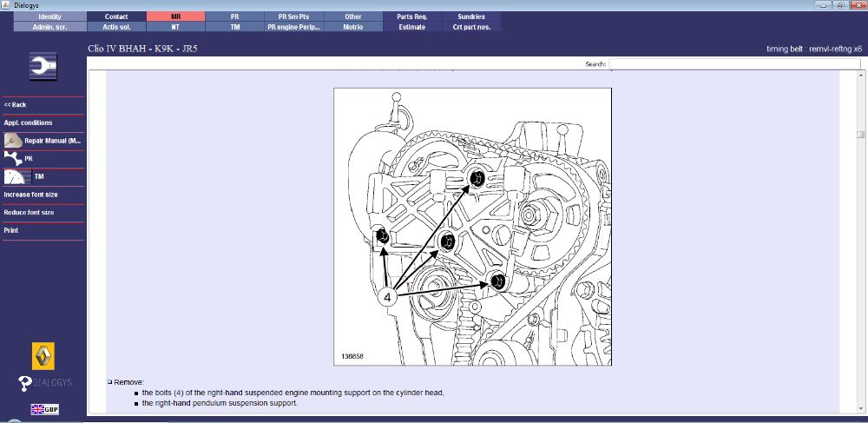Open the Other tab
868x423 pixels.
click(353, 17)
